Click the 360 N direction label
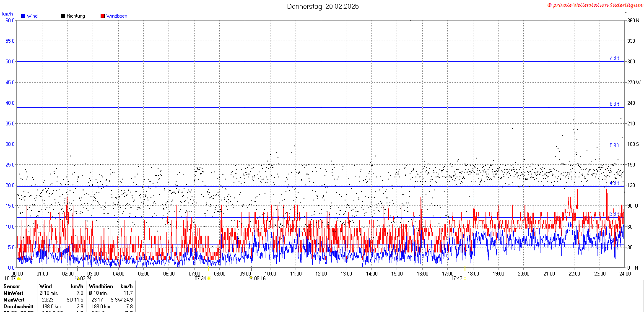Image resolution: width=644 pixels, height=312 pixels. point(633,20)
